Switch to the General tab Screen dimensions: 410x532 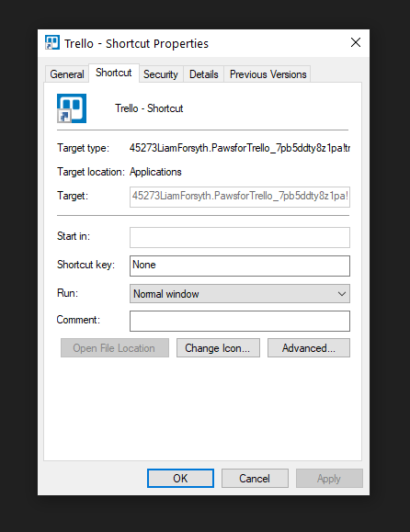click(x=67, y=74)
